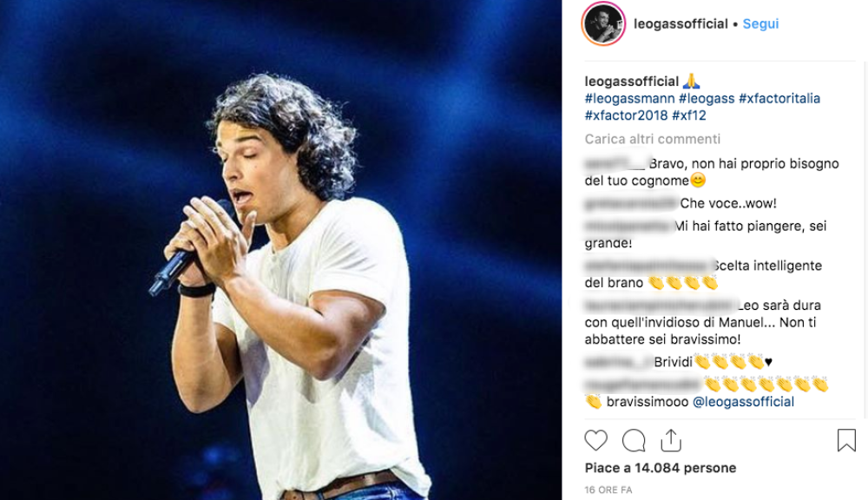Open leogassofficial profile avatar
The height and width of the screenshot is (500, 868).
click(x=602, y=24)
